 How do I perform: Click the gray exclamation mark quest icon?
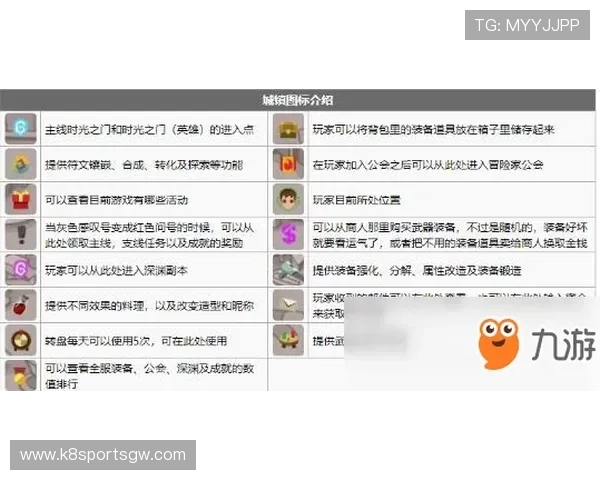[x=21, y=235]
